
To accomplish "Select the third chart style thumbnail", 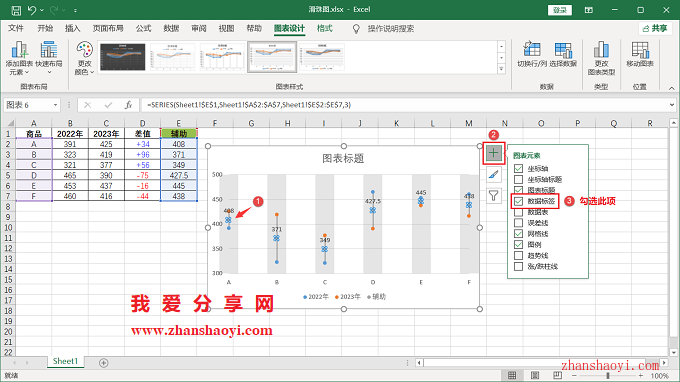I will click(x=222, y=57).
